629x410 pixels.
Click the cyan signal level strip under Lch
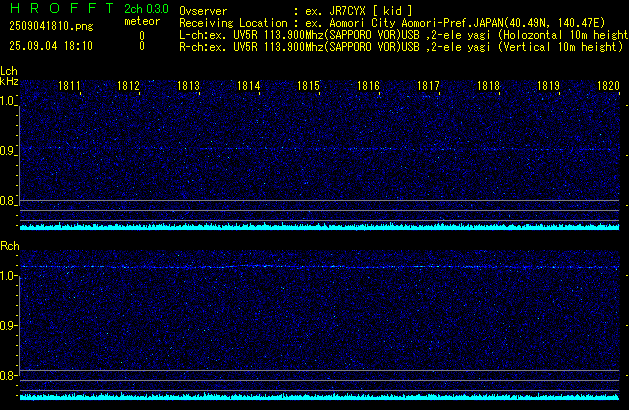(319, 227)
